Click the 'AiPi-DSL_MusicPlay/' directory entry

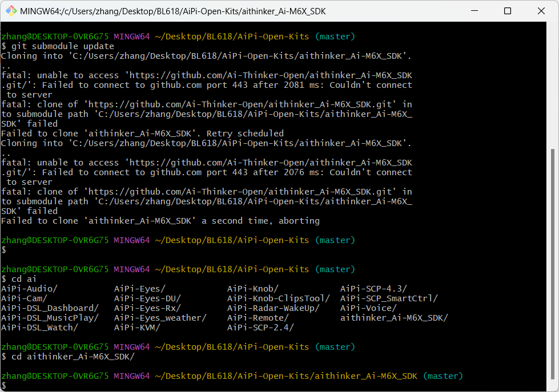pyautogui.click(x=50, y=317)
